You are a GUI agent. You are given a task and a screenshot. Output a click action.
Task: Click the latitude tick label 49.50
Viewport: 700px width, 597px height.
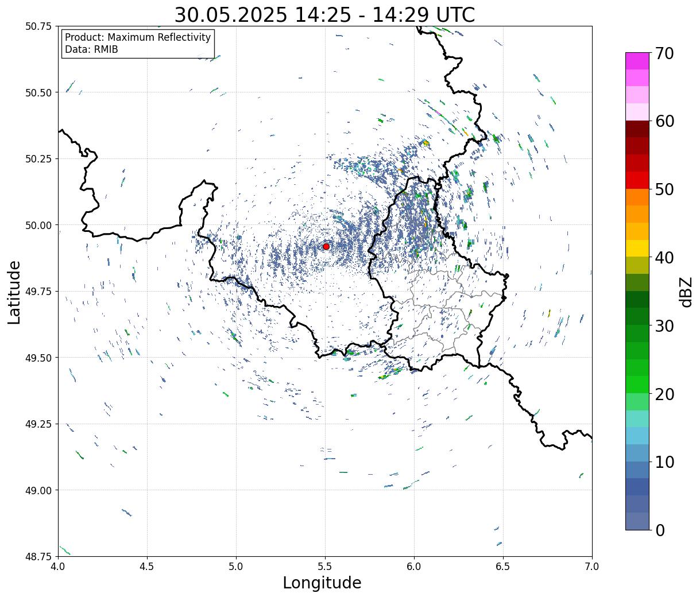tap(38, 358)
